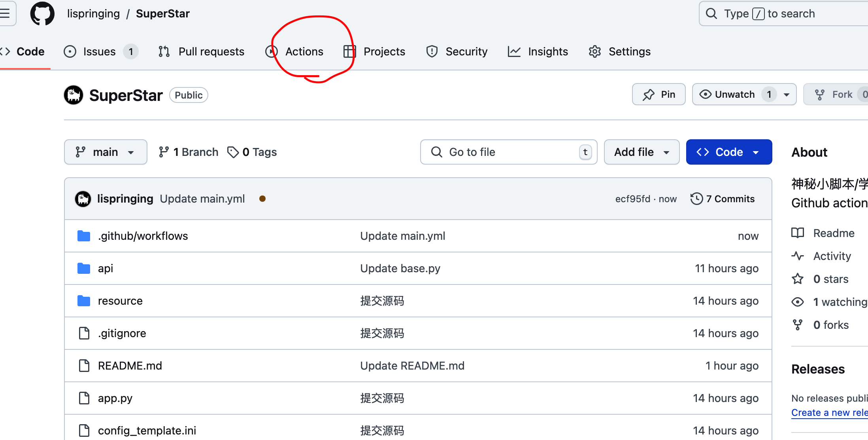Screen dimensions: 868x440
Task: Click the api folder icon
Action: point(84,268)
